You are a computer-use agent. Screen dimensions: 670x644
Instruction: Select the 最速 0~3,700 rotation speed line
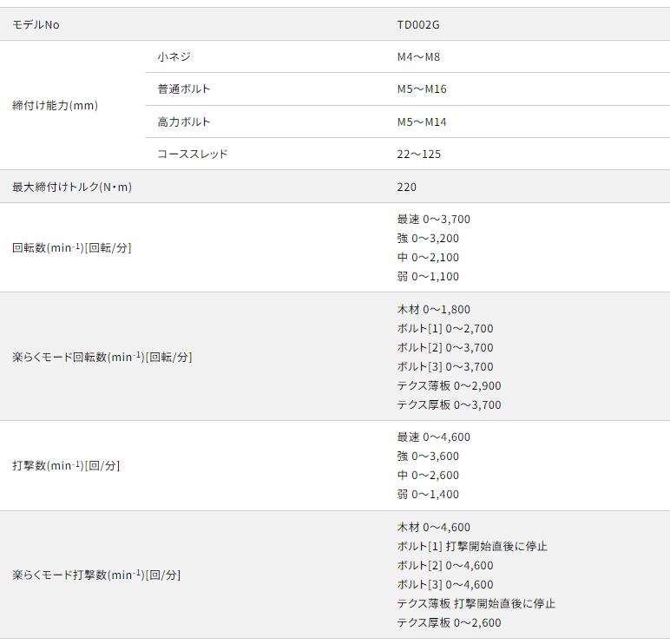coord(434,219)
